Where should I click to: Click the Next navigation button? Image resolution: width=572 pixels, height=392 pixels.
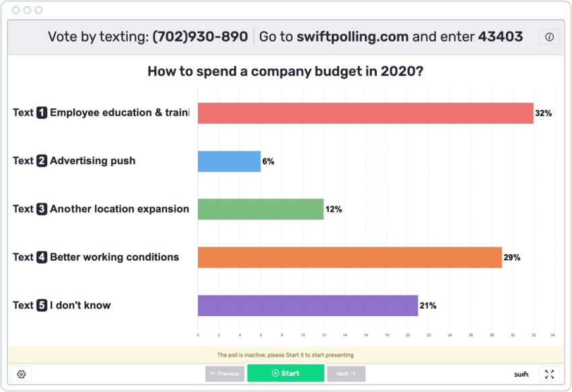pos(345,373)
